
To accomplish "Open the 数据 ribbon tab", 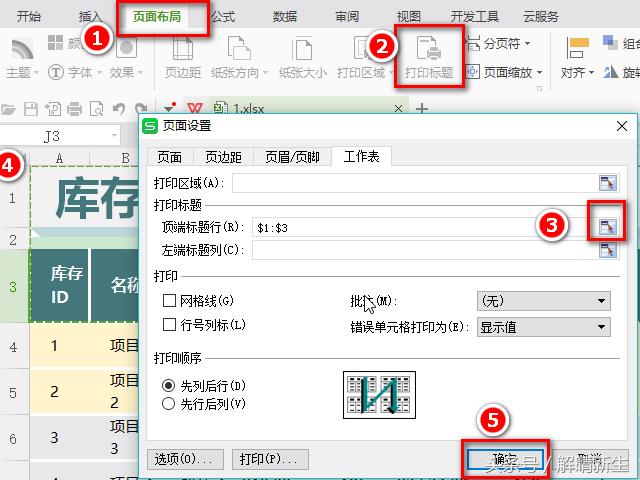I will (285, 17).
